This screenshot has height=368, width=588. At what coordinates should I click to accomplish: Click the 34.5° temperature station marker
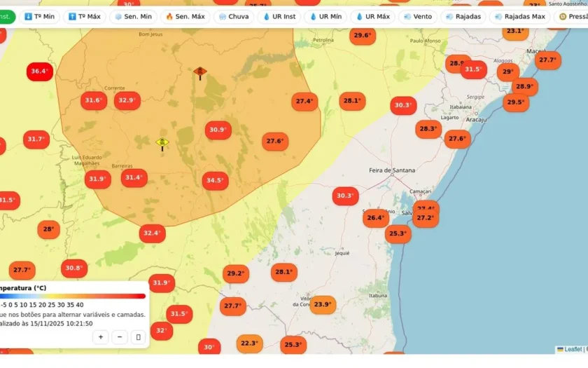[x=216, y=181]
